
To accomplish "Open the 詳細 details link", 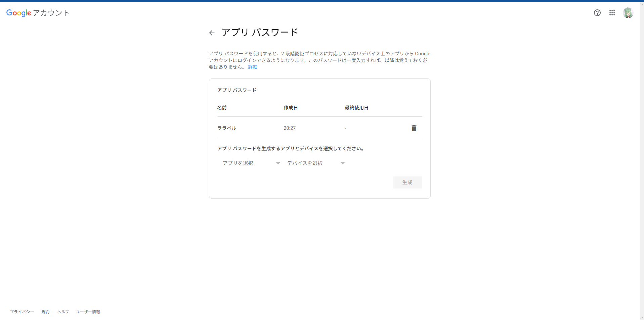I will [x=253, y=67].
